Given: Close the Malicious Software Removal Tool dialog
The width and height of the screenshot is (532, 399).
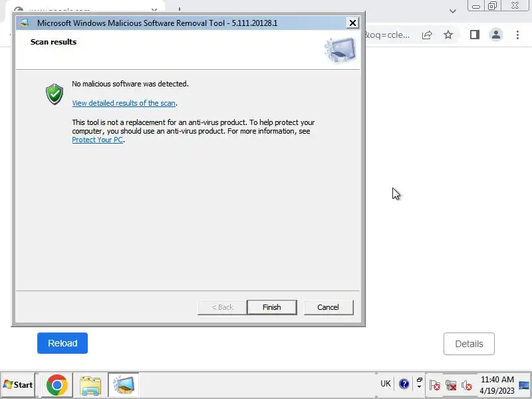Looking at the screenshot, I should 352,23.
